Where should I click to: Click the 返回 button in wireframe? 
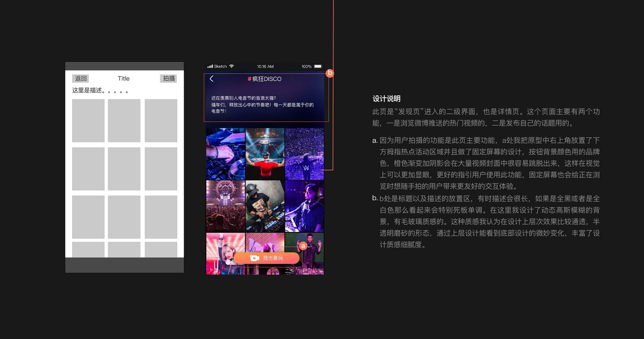coord(81,78)
